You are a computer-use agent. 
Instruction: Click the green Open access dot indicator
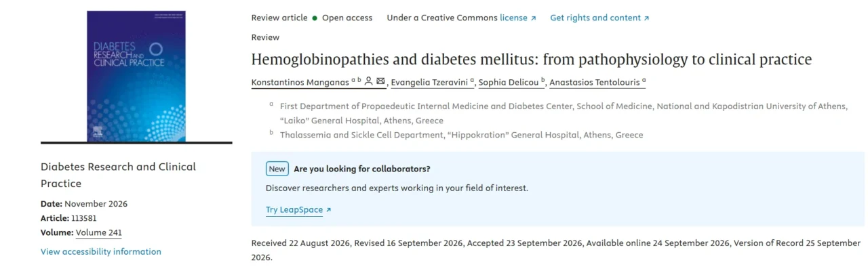click(315, 18)
